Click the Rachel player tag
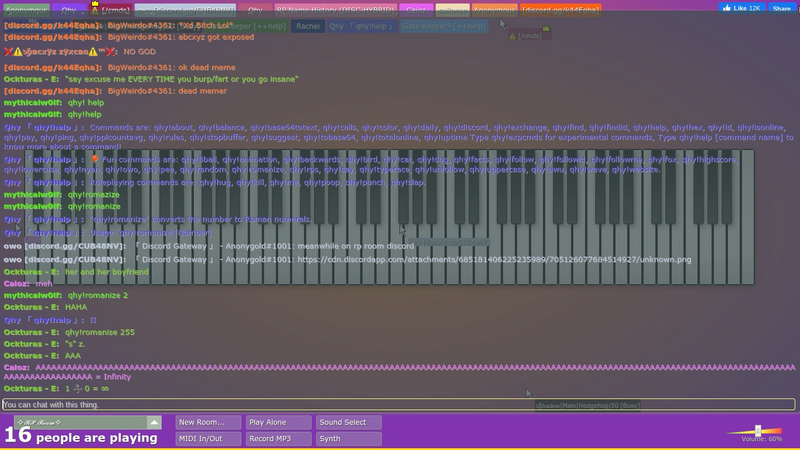The image size is (800, 450). [x=308, y=26]
